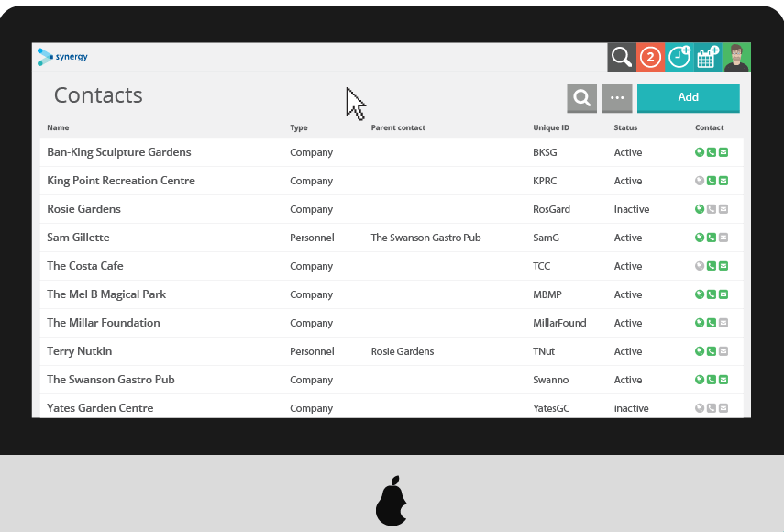
Task: Open website icon for Terry Nutkin
Action: click(700, 351)
